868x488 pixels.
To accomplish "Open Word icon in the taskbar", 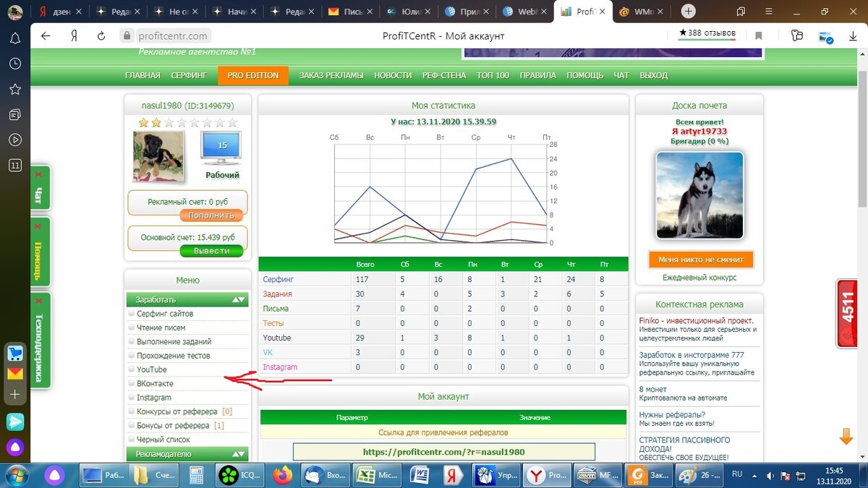I will click(420, 475).
